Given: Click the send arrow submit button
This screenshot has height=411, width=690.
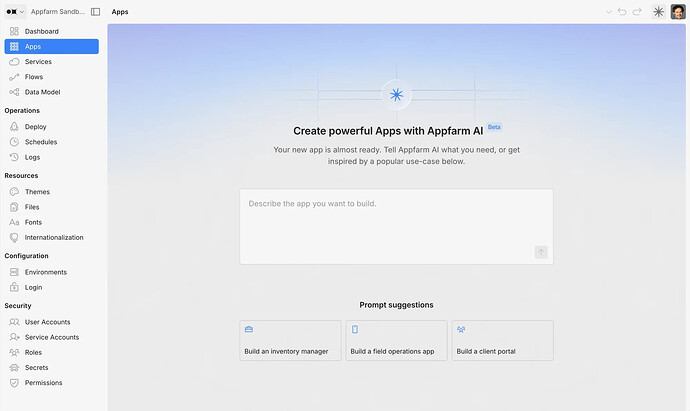Looking at the screenshot, I should click(x=541, y=252).
